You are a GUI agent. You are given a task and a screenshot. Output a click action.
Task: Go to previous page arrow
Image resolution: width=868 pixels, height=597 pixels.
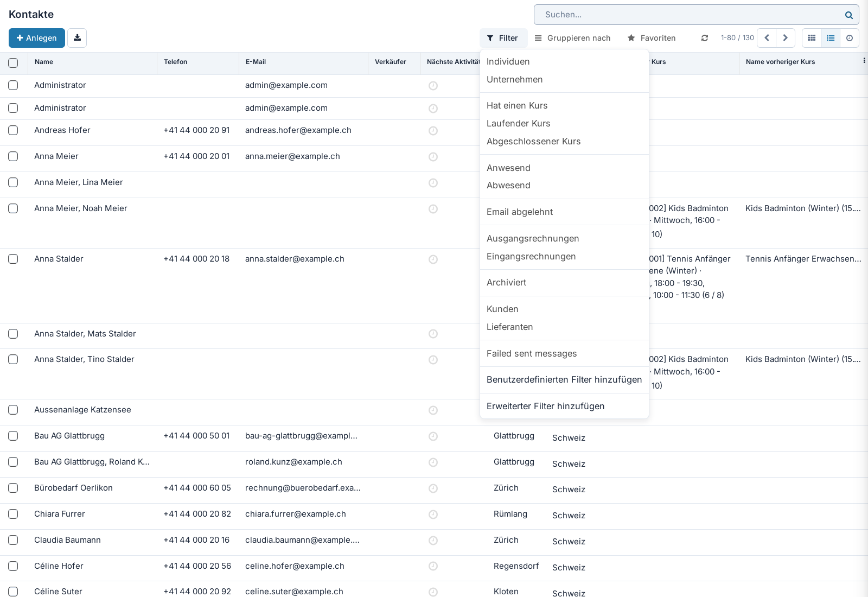click(x=767, y=38)
